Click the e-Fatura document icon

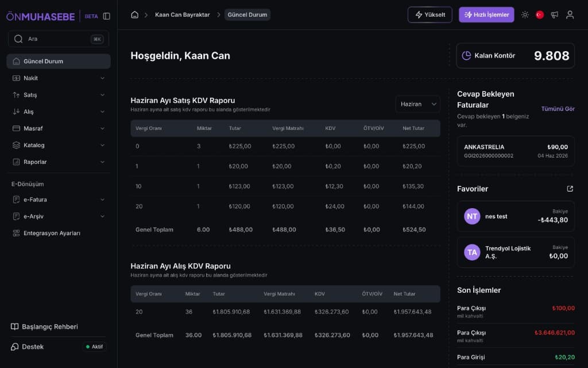click(16, 200)
